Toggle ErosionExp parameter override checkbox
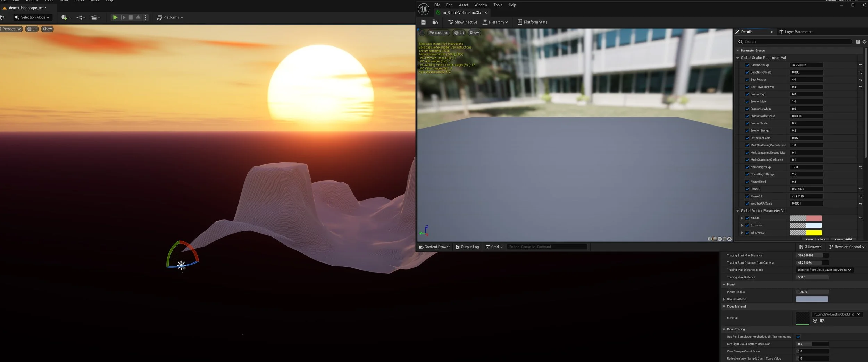The height and width of the screenshot is (362, 868). pyautogui.click(x=747, y=94)
